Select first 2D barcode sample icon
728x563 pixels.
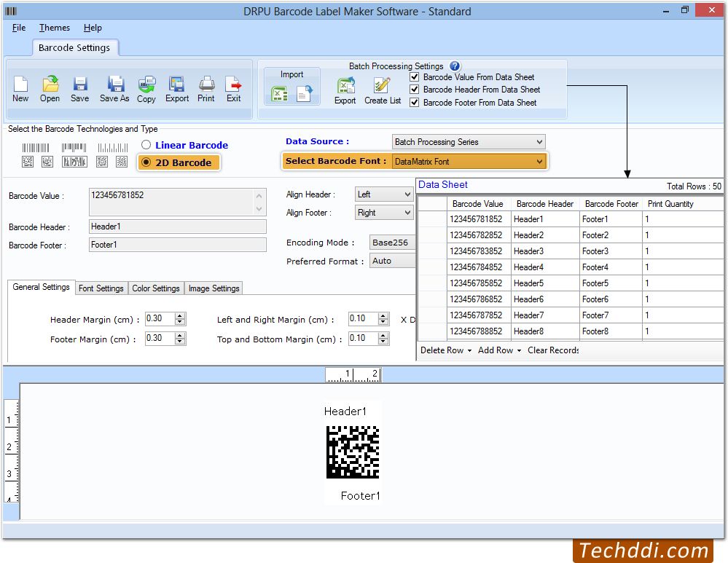pos(28,162)
